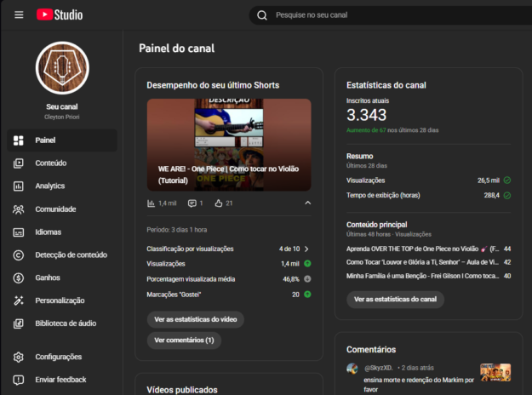Click the Enviar feedback icon
Image resolution: width=532 pixels, height=395 pixels.
coord(19,380)
